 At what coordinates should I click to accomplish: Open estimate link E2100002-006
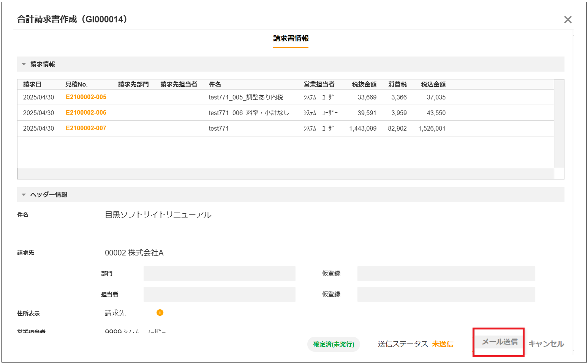[86, 112]
